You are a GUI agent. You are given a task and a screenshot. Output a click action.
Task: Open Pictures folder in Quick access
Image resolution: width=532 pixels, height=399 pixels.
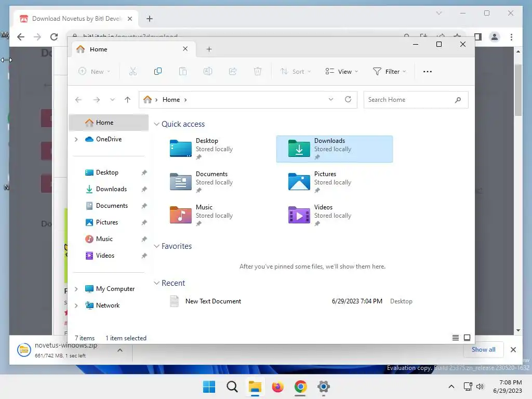335,182
